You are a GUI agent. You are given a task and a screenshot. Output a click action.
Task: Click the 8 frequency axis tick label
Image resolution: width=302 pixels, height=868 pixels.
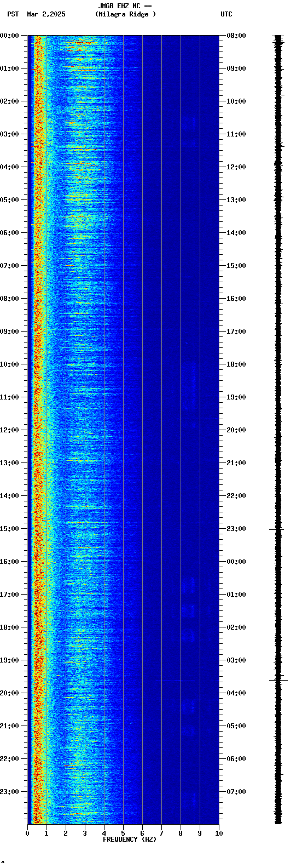point(181,833)
